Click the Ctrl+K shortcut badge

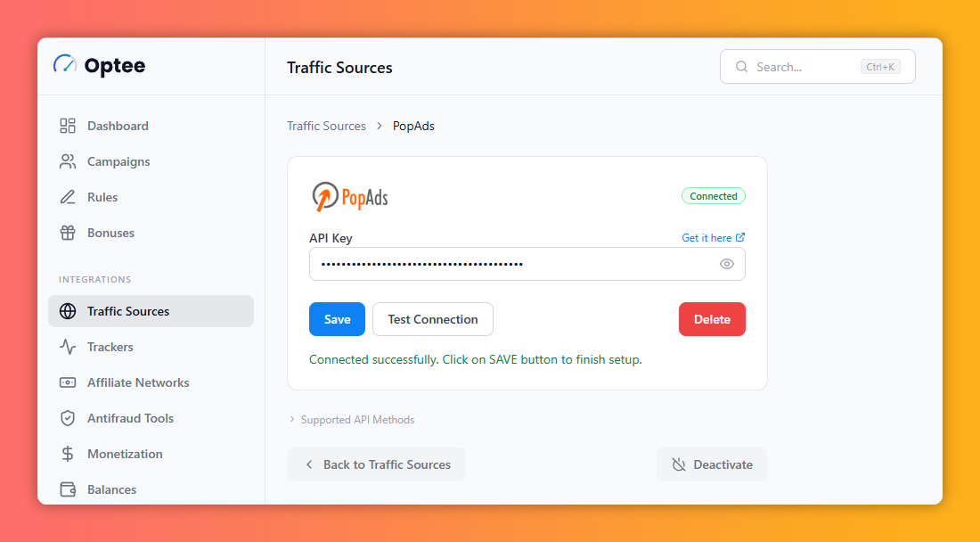[x=880, y=67]
